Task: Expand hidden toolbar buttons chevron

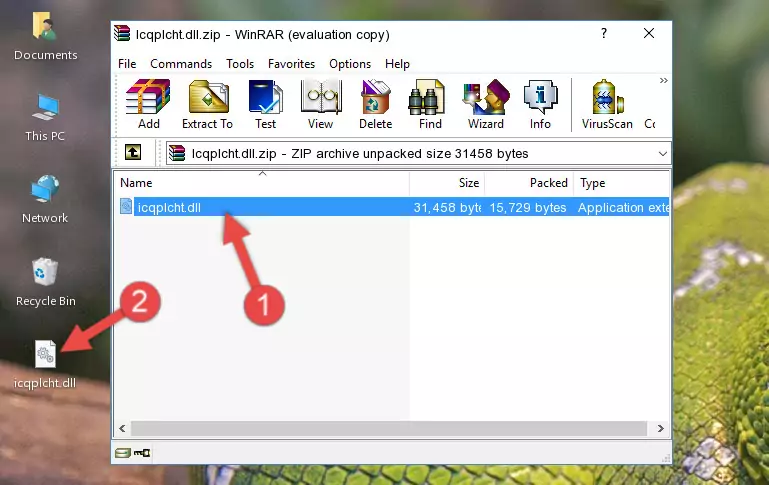Action: click(x=664, y=80)
